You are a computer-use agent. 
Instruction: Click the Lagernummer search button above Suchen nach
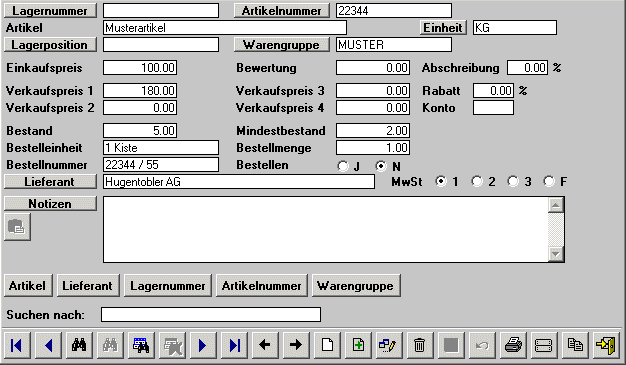[168, 286]
